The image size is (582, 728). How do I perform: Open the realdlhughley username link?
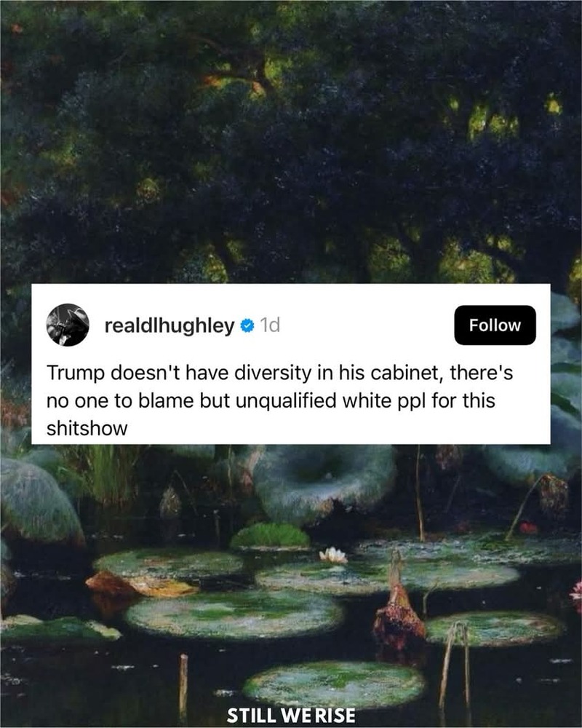[170, 326]
